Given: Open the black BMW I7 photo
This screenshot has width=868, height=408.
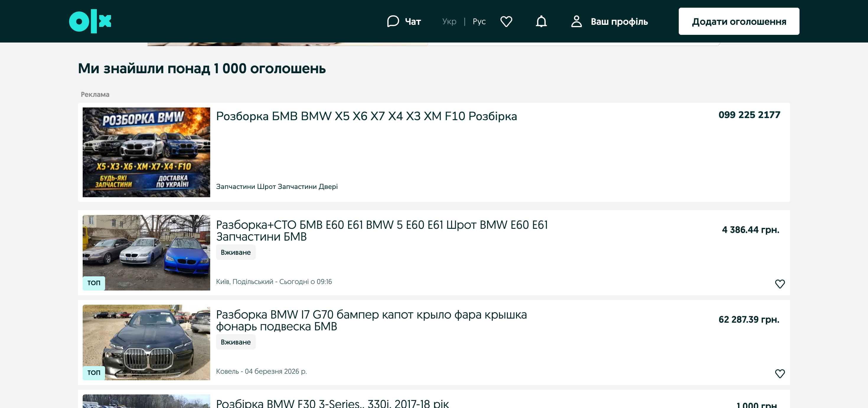Looking at the screenshot, I should point(146,342).
